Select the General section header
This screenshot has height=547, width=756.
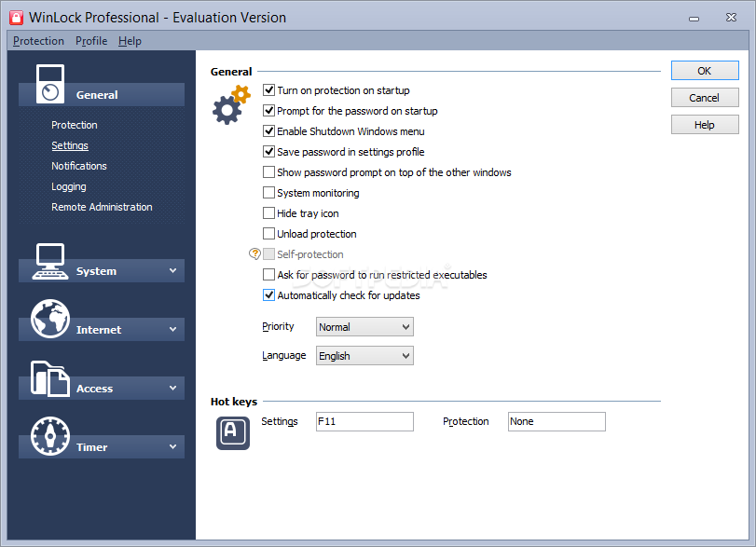[102, 94]
